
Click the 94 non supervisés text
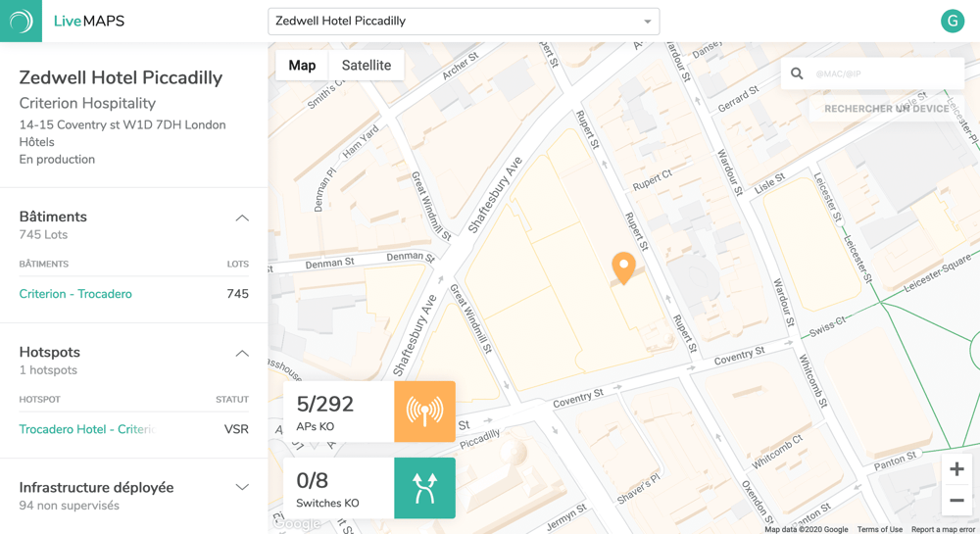tap(69, 506)
